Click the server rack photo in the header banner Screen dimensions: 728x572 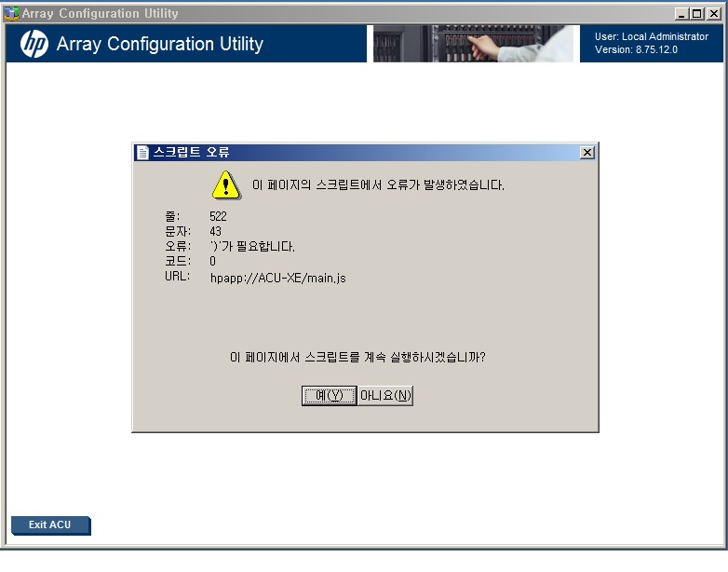pos(473,44)
